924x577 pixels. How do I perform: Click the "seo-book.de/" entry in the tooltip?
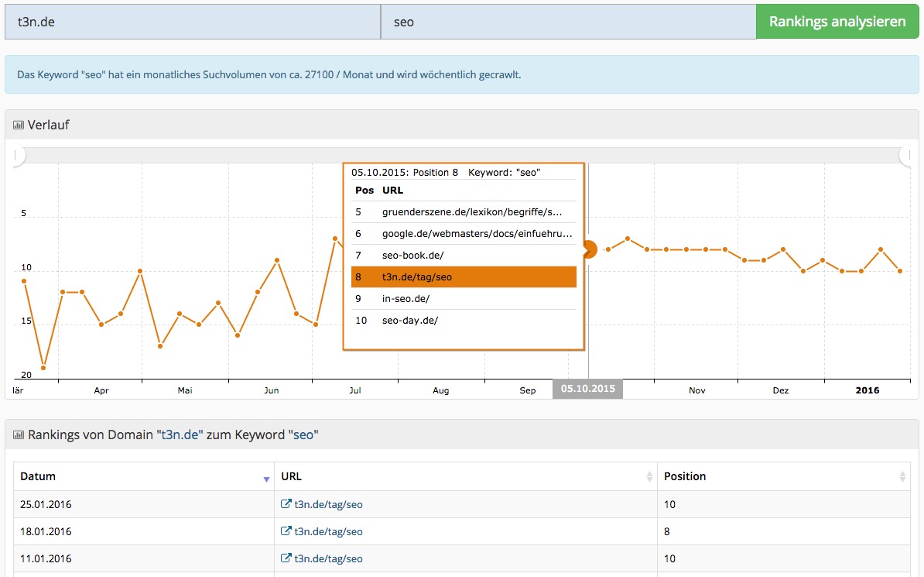coord(413,256)
